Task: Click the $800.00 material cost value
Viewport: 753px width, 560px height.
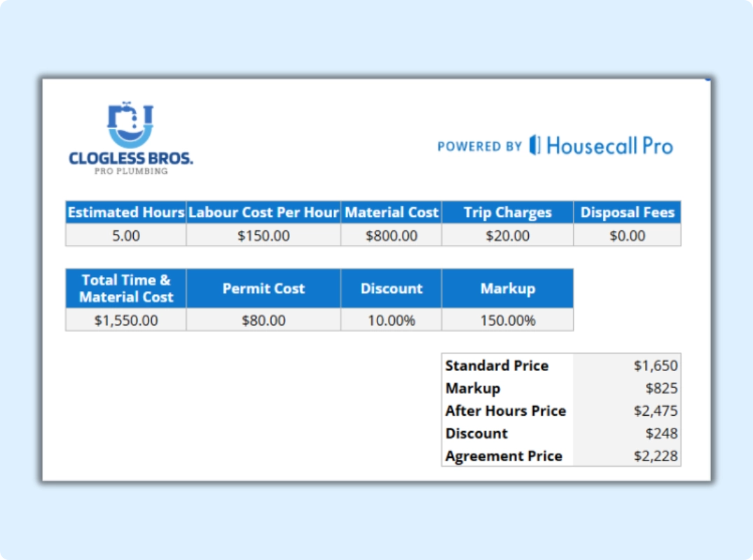Action: pos(391,235)
